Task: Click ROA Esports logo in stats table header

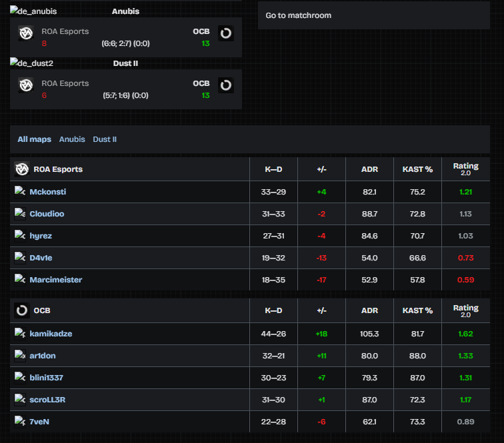Action: (22, 169)
